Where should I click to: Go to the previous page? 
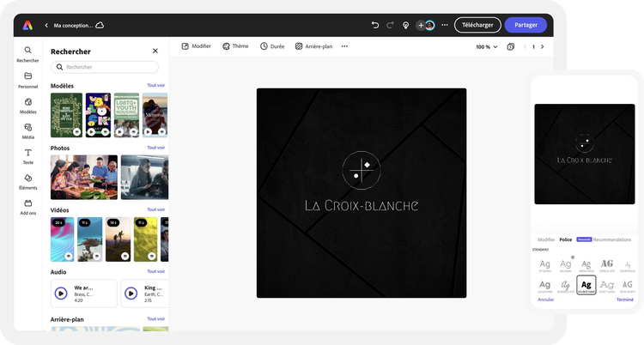tap(525, 47)
